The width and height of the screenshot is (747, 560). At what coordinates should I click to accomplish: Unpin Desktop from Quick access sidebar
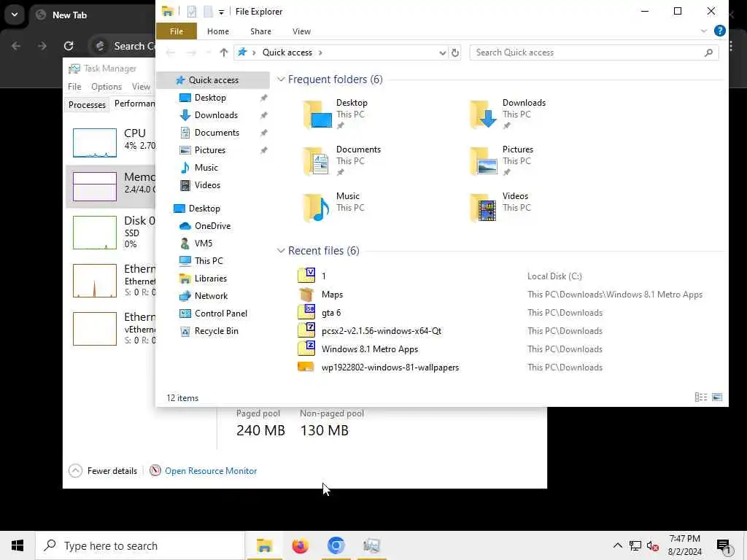coord(263,98)
